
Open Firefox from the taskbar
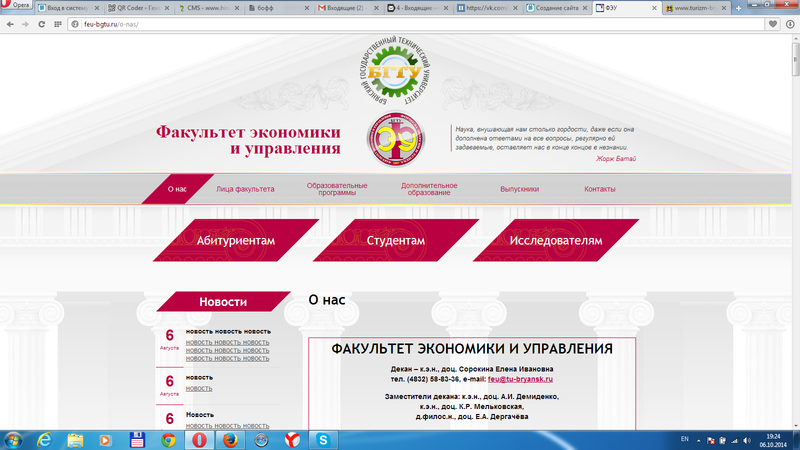coord(230,440)
